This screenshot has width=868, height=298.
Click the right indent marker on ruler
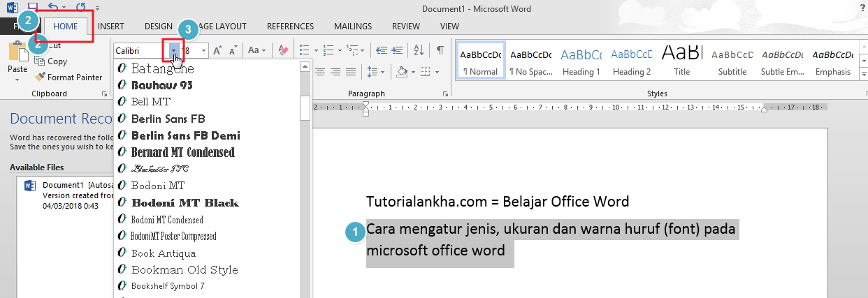764,110
